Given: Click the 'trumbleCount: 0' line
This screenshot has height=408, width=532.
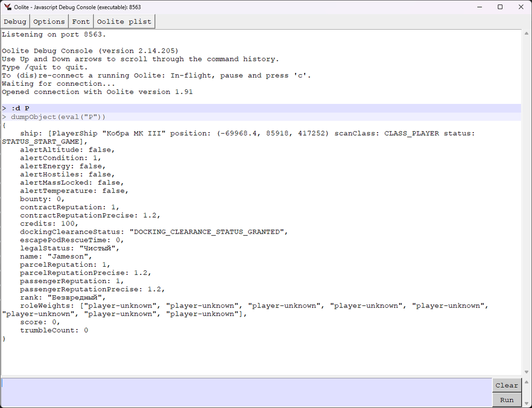Looking at the screenshot, I should [x=54, y=330].
